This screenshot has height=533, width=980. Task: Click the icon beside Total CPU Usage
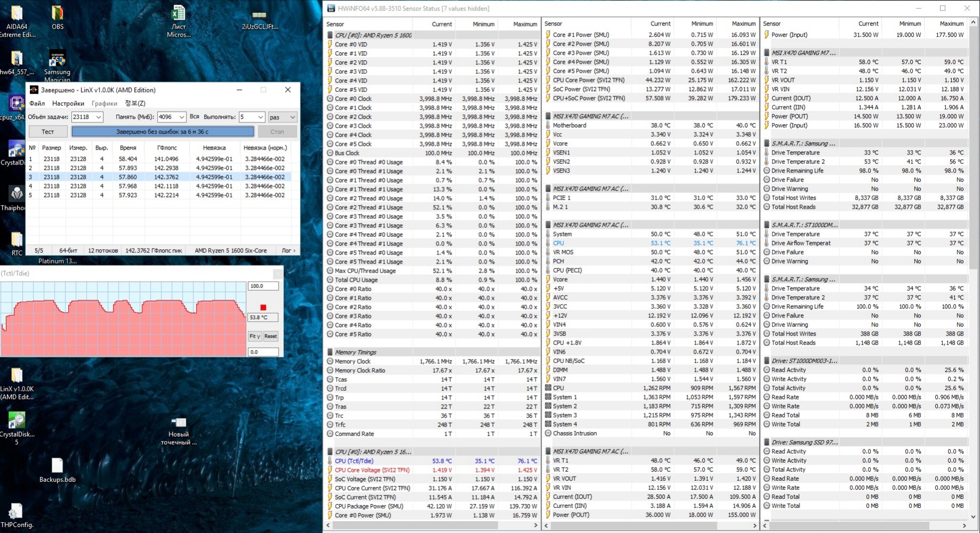[x=330, y=280]
